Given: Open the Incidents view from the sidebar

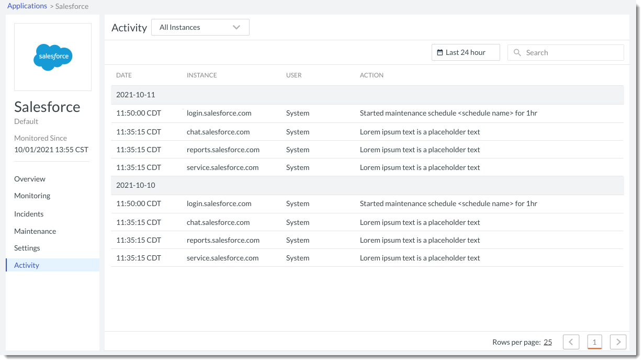Looking at the screenshot, I should coord(29,213).
